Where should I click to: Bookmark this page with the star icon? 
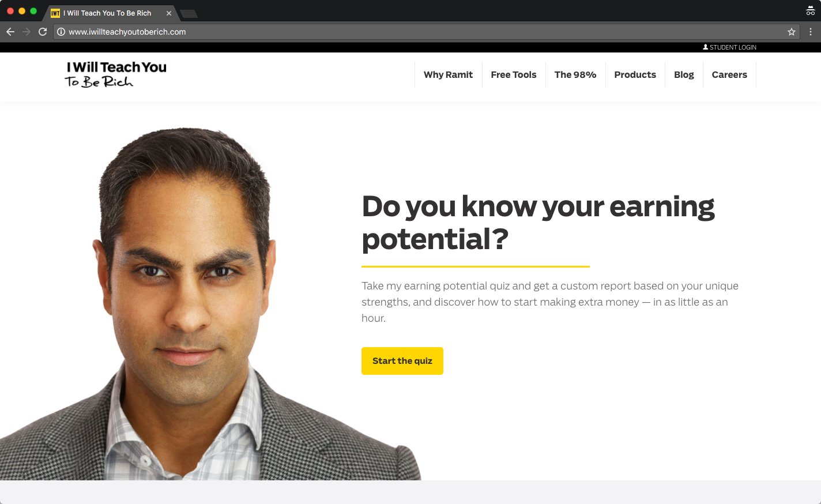click(x=792, y=32)
